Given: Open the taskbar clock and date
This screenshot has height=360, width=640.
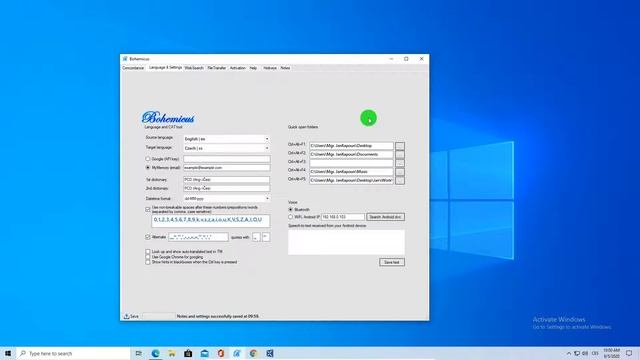Looking at the screenshot, I should point(611,353).
